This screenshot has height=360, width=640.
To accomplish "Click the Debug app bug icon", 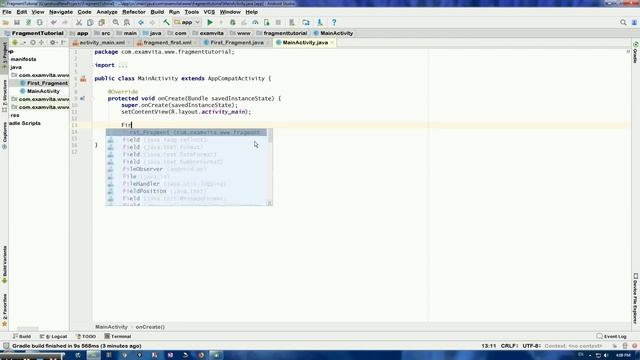I will [233, 22].
